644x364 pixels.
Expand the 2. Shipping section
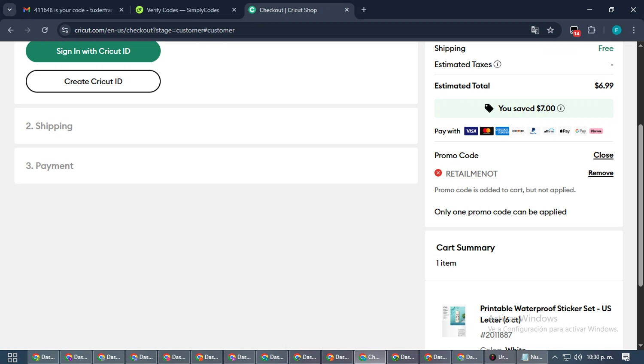click(x=216, y=126)
